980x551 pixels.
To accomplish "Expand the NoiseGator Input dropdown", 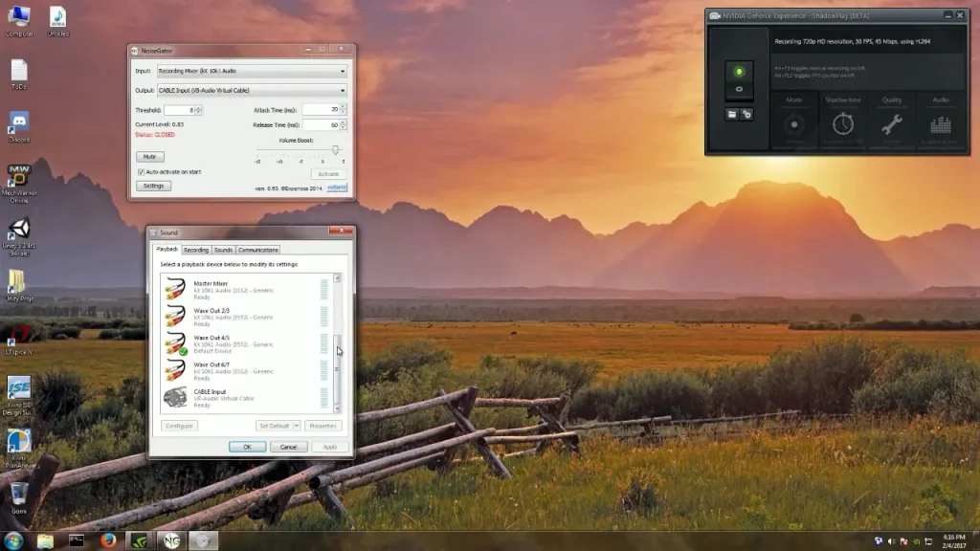I will coord(343,71).
